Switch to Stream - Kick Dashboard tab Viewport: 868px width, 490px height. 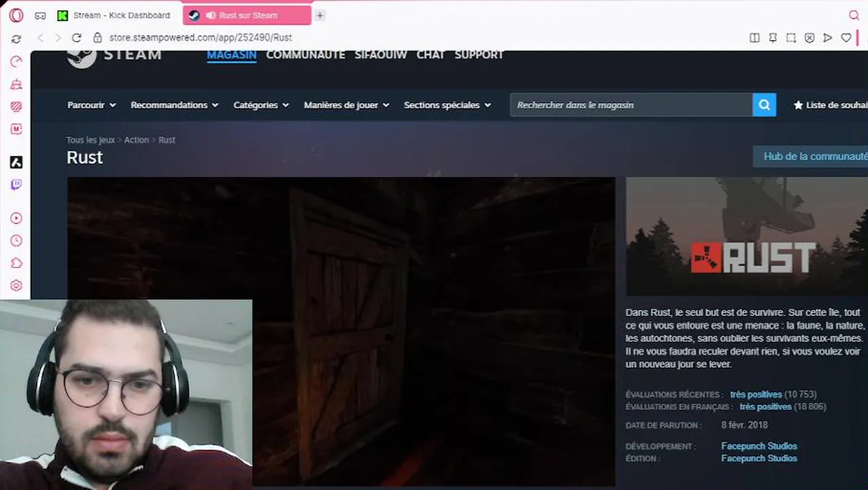click(114, 15)
